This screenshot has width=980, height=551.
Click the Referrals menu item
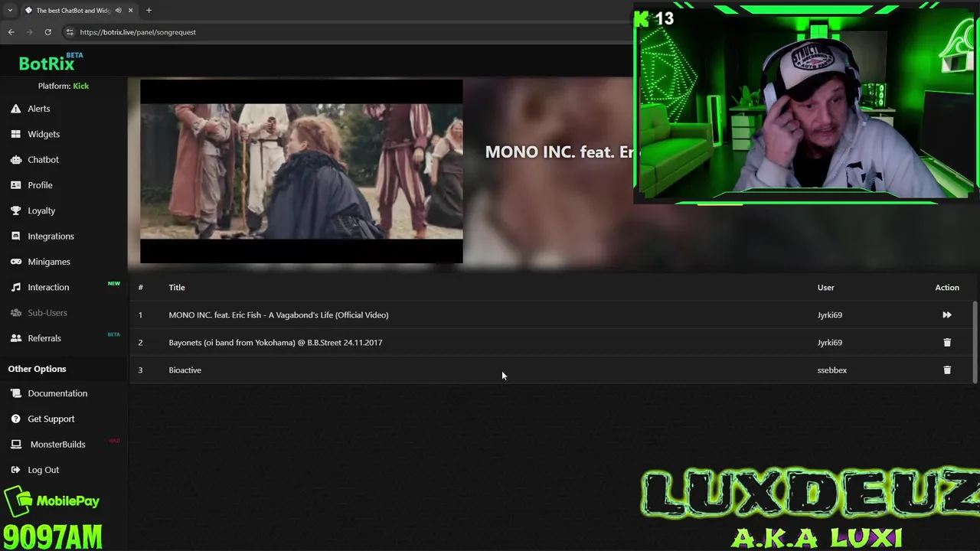pos(44,338)
